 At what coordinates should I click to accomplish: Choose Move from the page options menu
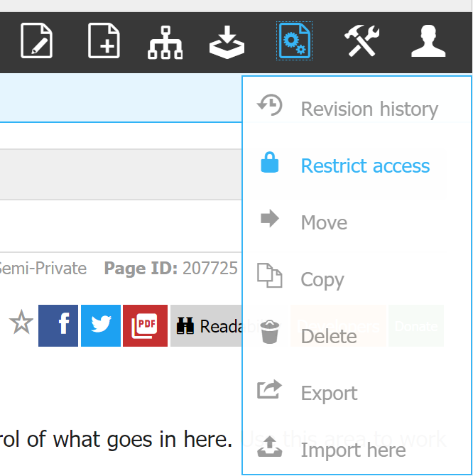(324, 223)
